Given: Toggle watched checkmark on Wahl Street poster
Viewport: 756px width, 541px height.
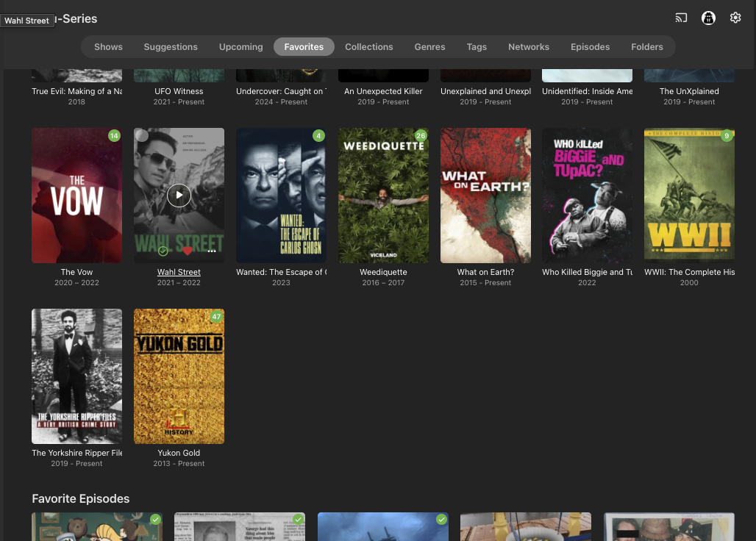Looking at the screenshot, I should click(163, 251).
